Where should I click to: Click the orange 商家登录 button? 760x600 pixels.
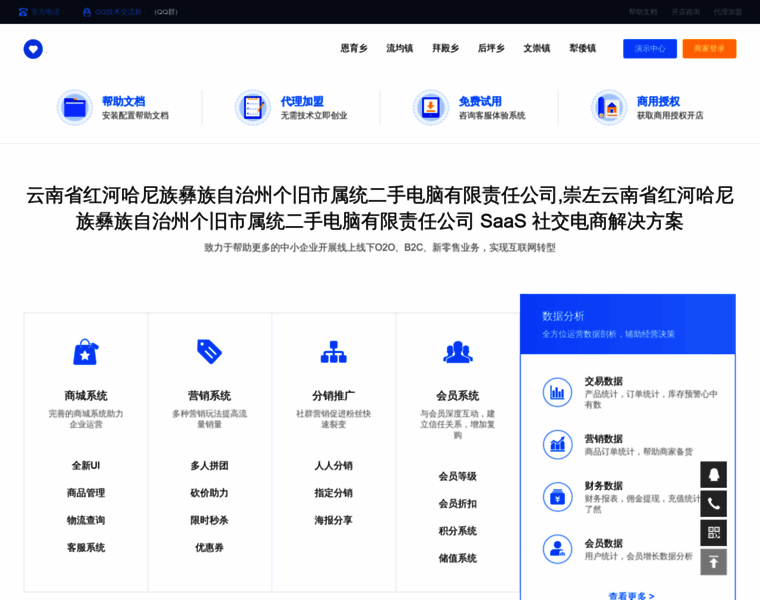[709, 48]
